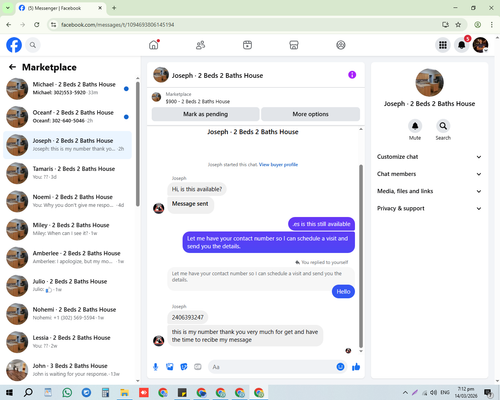Open a new browser tab
The width and height of the screenshot is (500, 400).
coord(114,8)
